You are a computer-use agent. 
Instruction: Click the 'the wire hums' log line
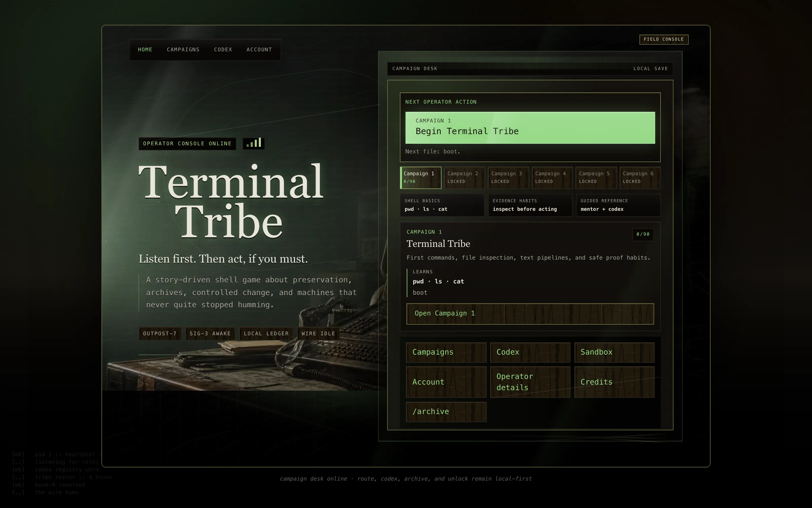tap(57, 493)
